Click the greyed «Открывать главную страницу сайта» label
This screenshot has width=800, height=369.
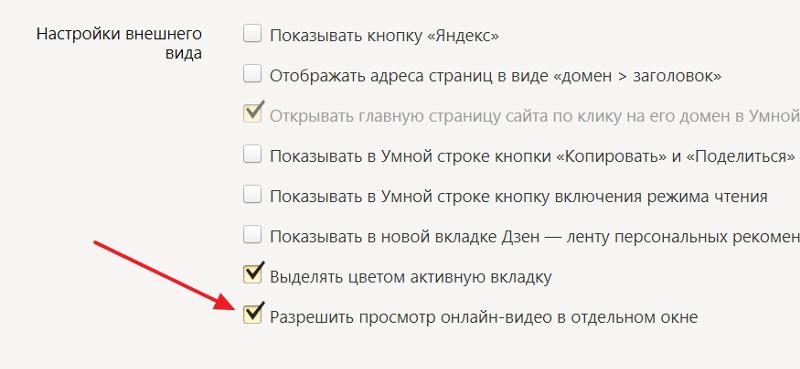click(x=535, y=116)
